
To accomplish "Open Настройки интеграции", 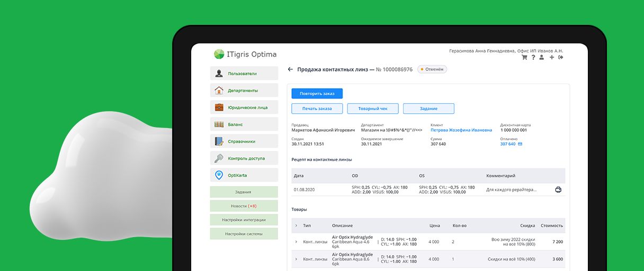I will (244, 220).
